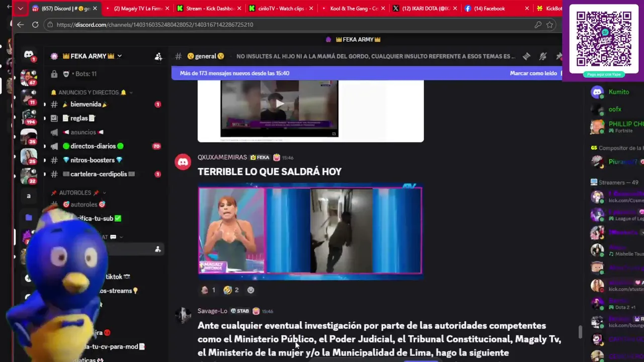Open the server avatar with badge 32

pyautogui.click(x=28, y=176)
